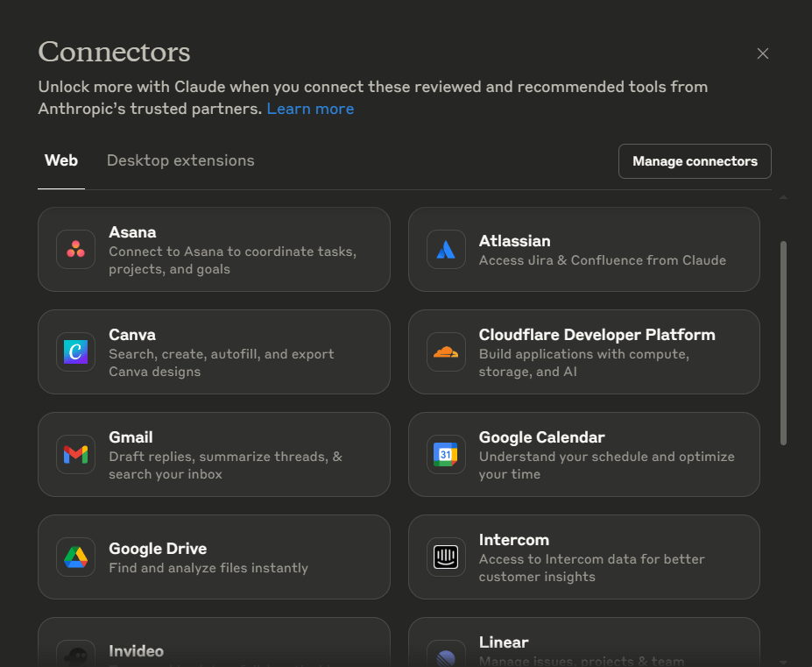
Task: Open the Invideo connector title
Action: tap(136, 651)
